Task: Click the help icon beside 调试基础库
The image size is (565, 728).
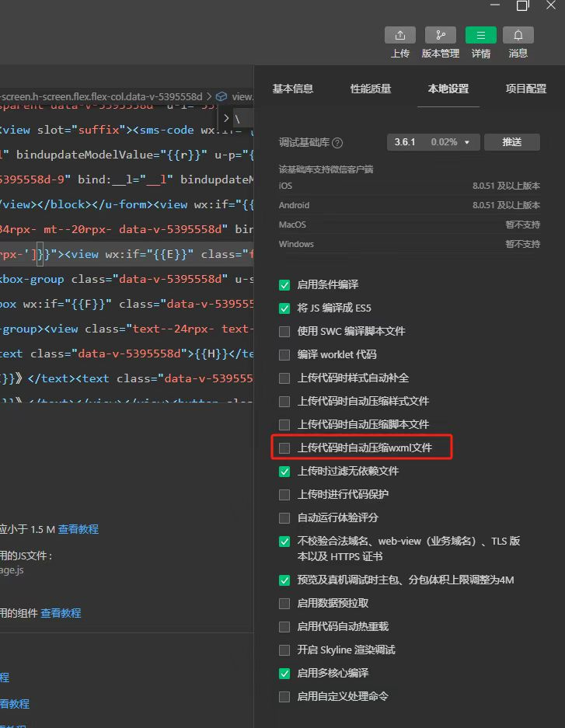Action: [337, 143]
